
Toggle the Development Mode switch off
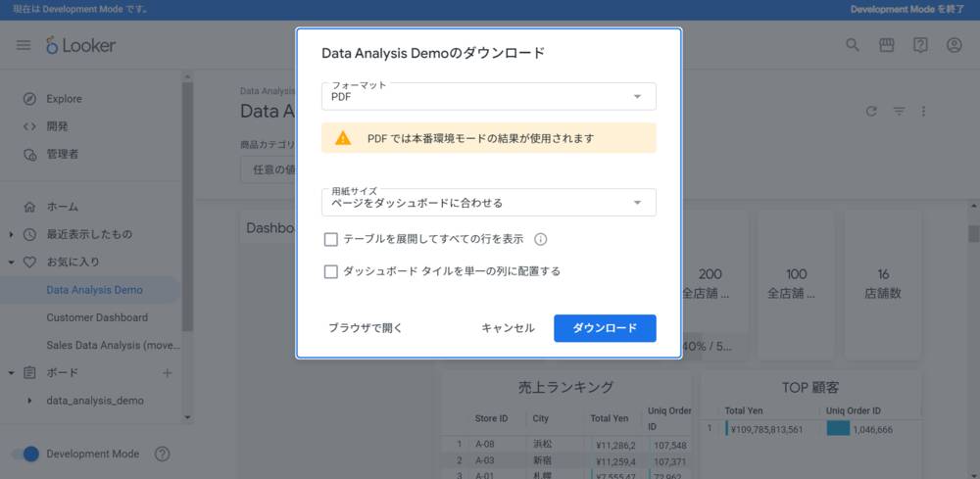(x=24, y=454)
